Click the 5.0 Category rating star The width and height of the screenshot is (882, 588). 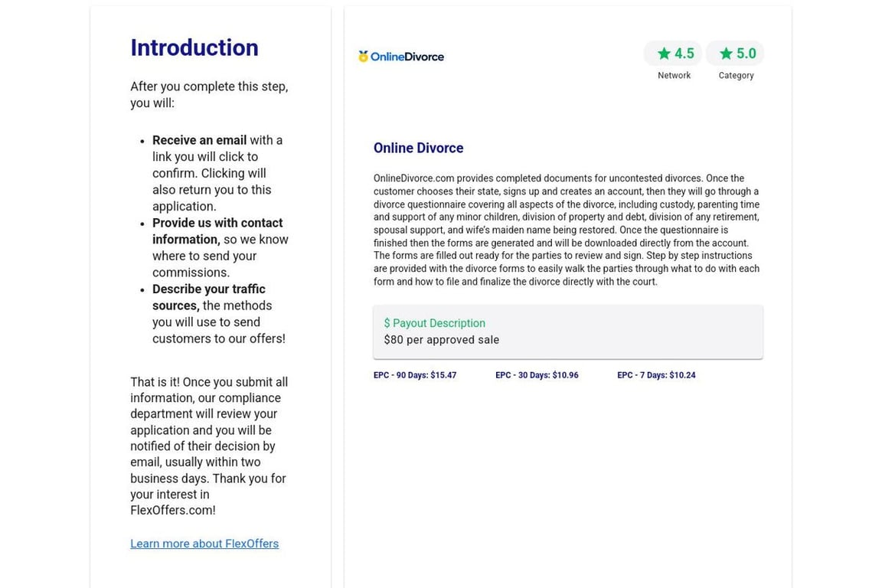pos(726,54)
